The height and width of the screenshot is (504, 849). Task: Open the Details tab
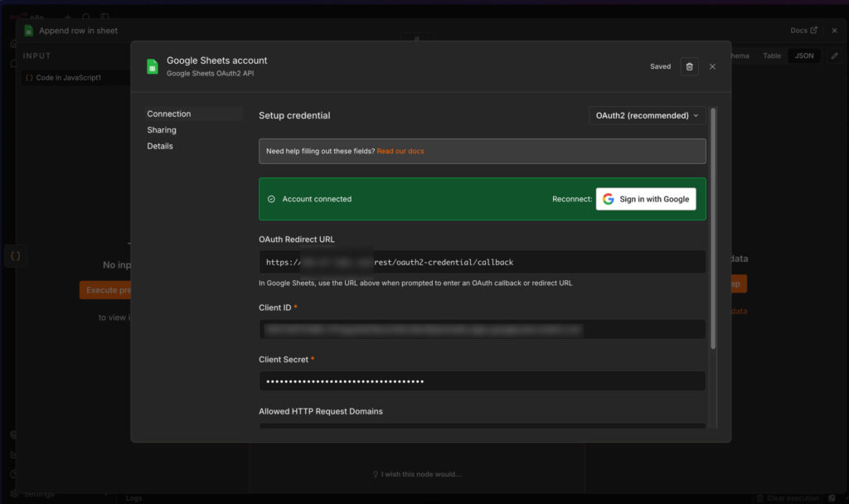pos(160,146)
